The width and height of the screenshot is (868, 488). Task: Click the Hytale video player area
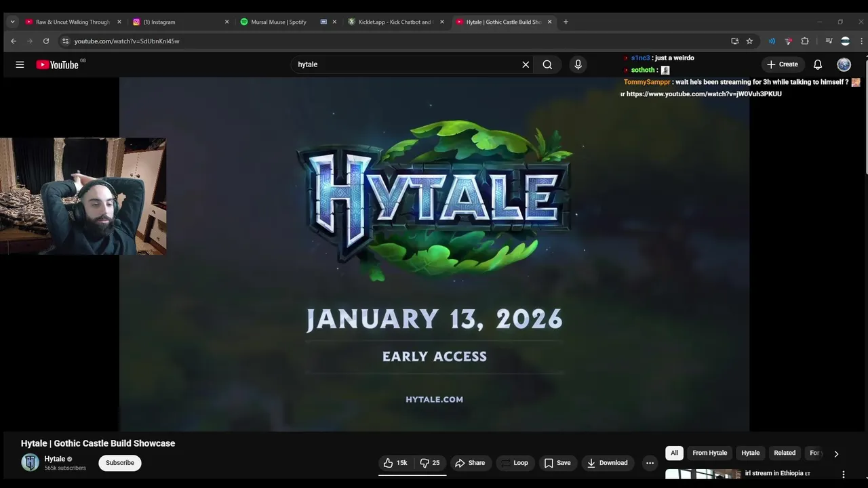(x=434, y=254)
